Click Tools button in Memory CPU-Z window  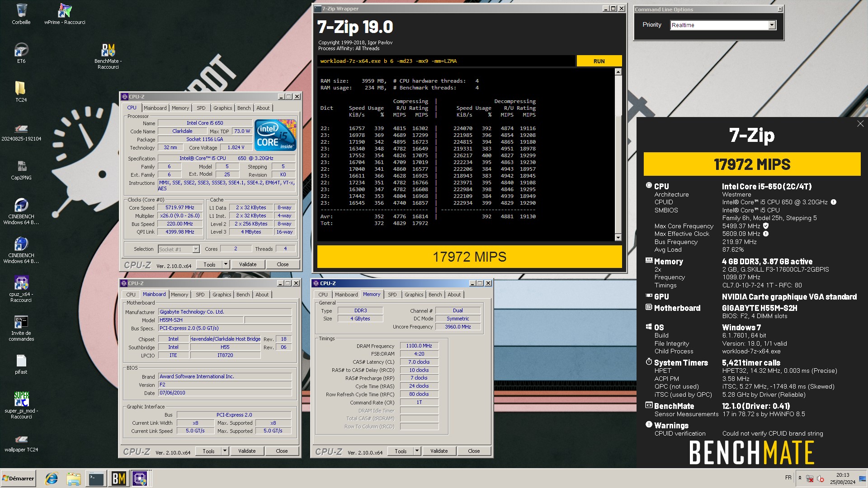pos(401,451)
